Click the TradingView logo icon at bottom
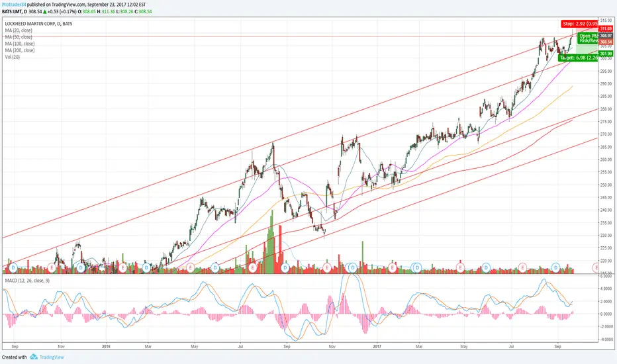 click(34, 357)
